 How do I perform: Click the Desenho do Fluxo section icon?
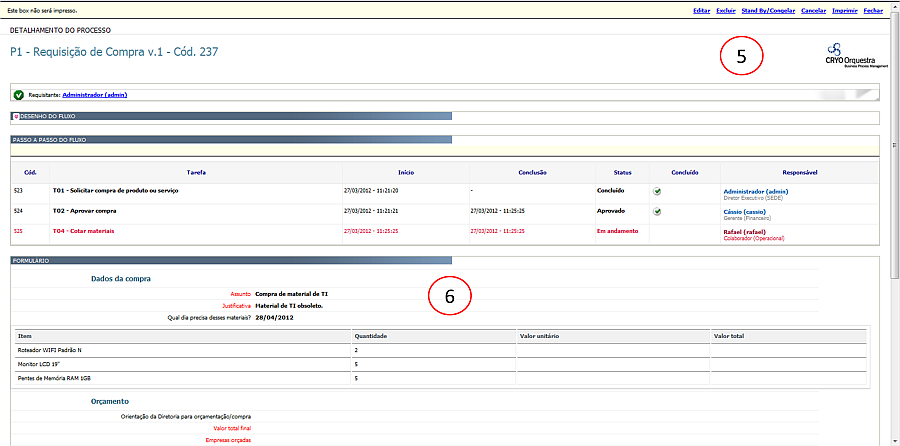[15, 116]
